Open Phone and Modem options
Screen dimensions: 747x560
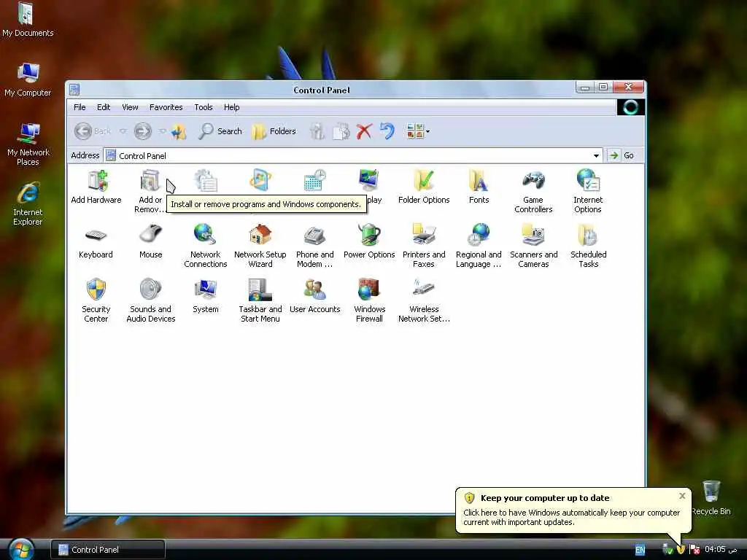(314, 246)
